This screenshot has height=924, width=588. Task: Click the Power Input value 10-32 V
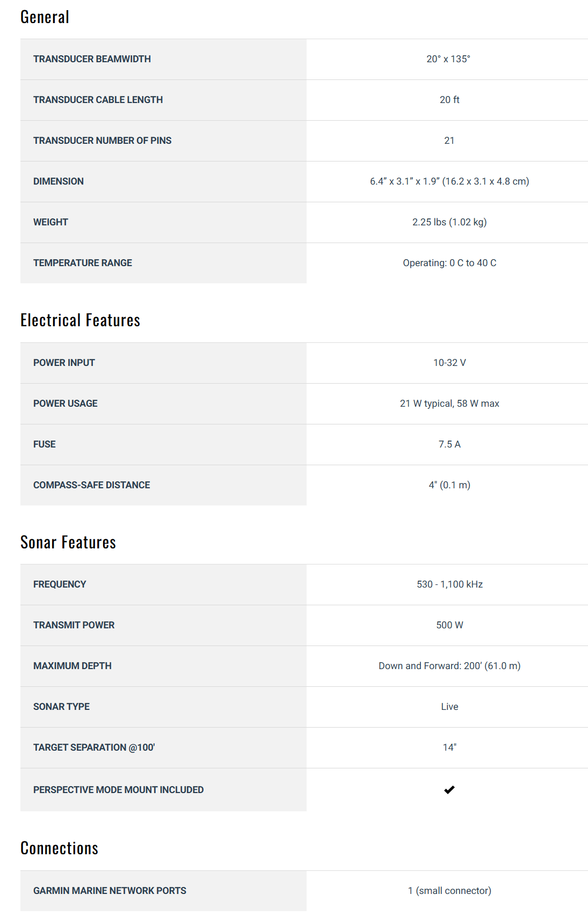tap(449, 363)
